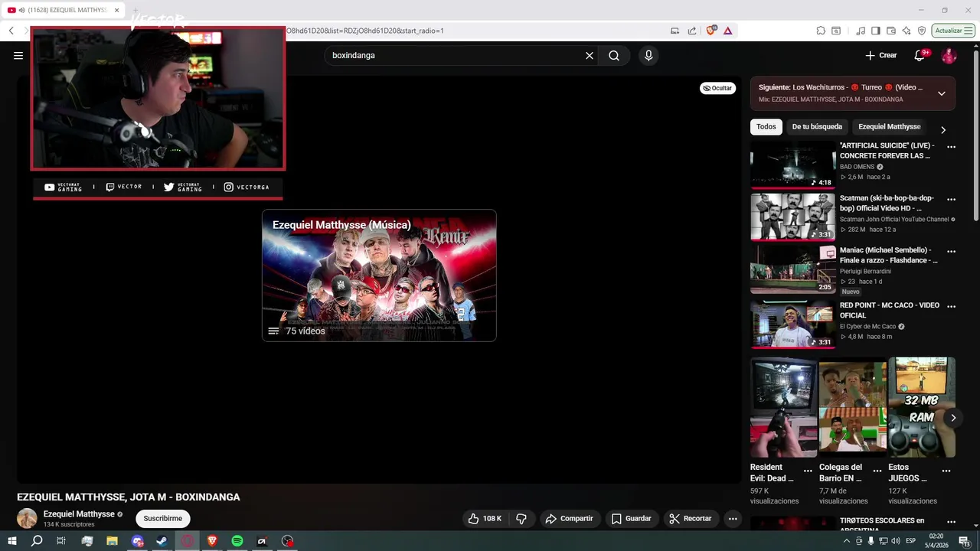The height and width of the screenshot is (551, 980).
Task: Go back with the browser arrow
Action: [x=11, y=31]
